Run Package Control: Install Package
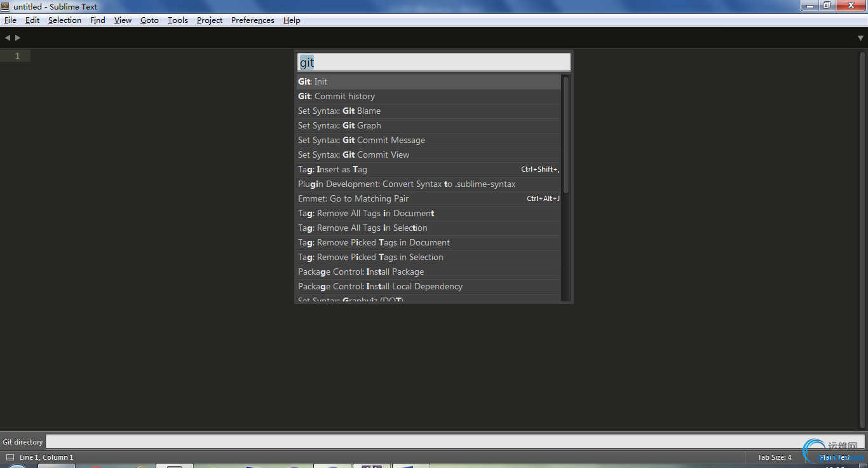 coord(429,272)
